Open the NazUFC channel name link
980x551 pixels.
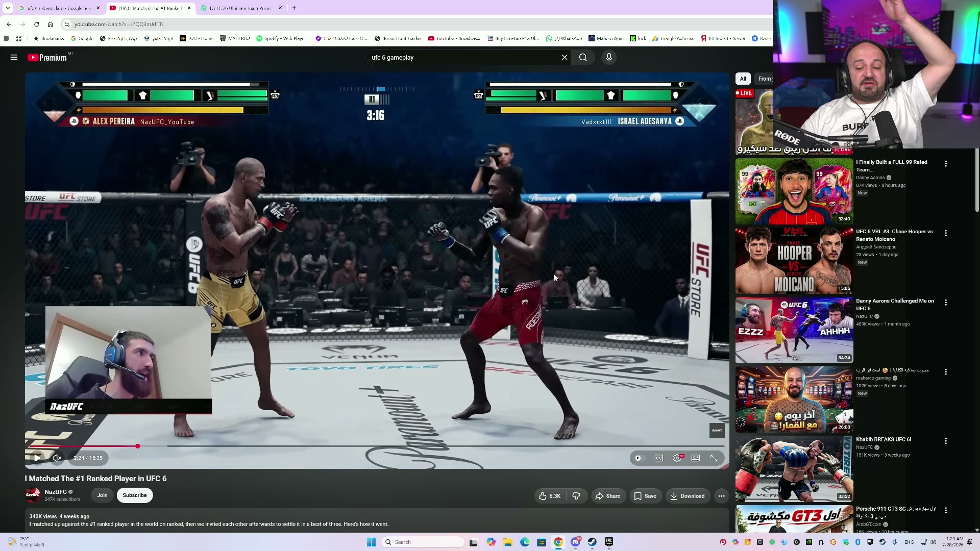[x=56, y=492]
